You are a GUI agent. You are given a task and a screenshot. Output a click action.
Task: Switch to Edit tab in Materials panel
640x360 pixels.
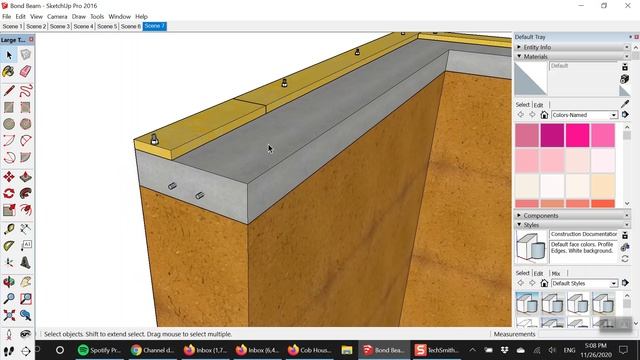click(x=538, y=105)
